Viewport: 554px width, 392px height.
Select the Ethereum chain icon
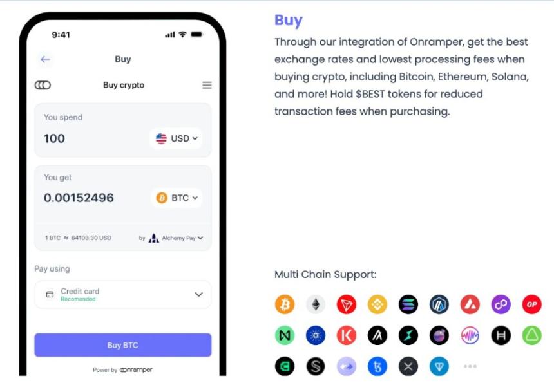pos(316,304)
